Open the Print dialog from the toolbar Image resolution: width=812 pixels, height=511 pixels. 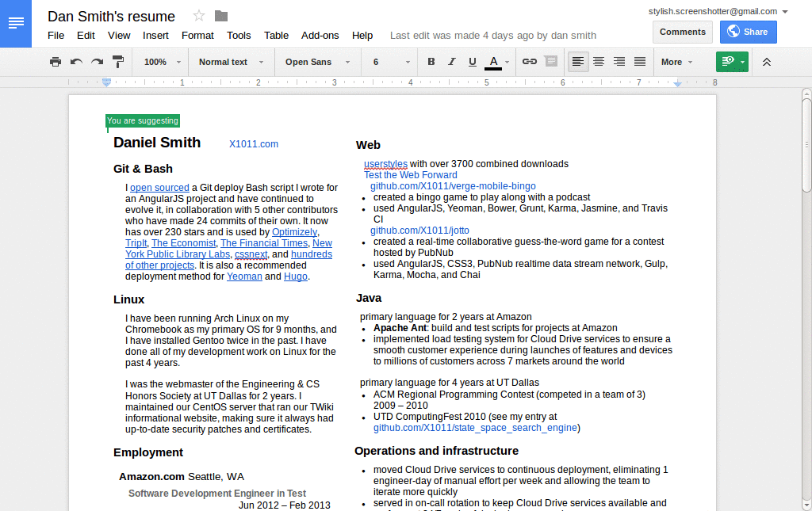55,62
